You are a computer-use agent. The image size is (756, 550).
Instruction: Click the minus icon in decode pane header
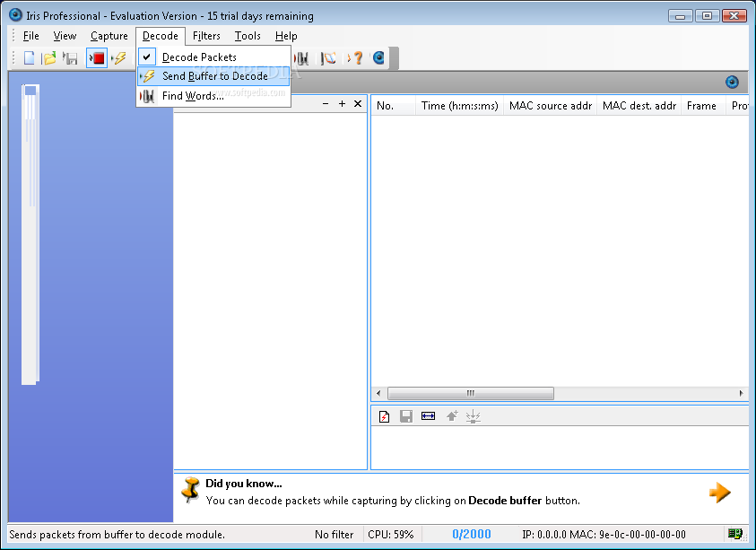tap(326, 104)
